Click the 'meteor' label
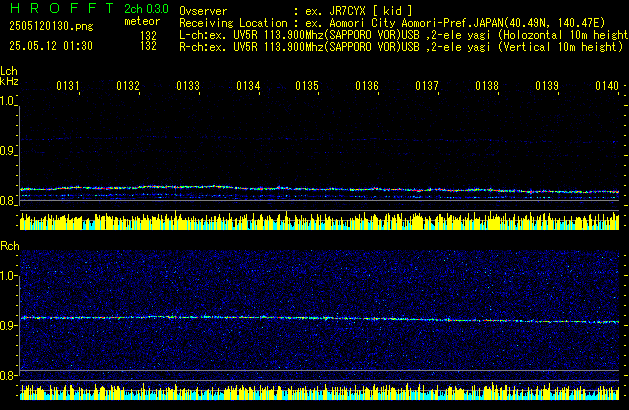This screenshot has height=410, width=629. [142, 21]
